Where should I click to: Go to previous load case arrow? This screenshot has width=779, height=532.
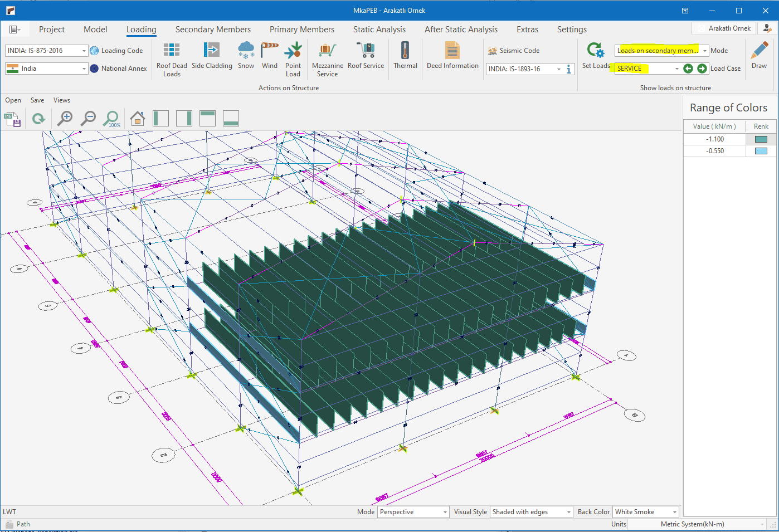[688, 69]
